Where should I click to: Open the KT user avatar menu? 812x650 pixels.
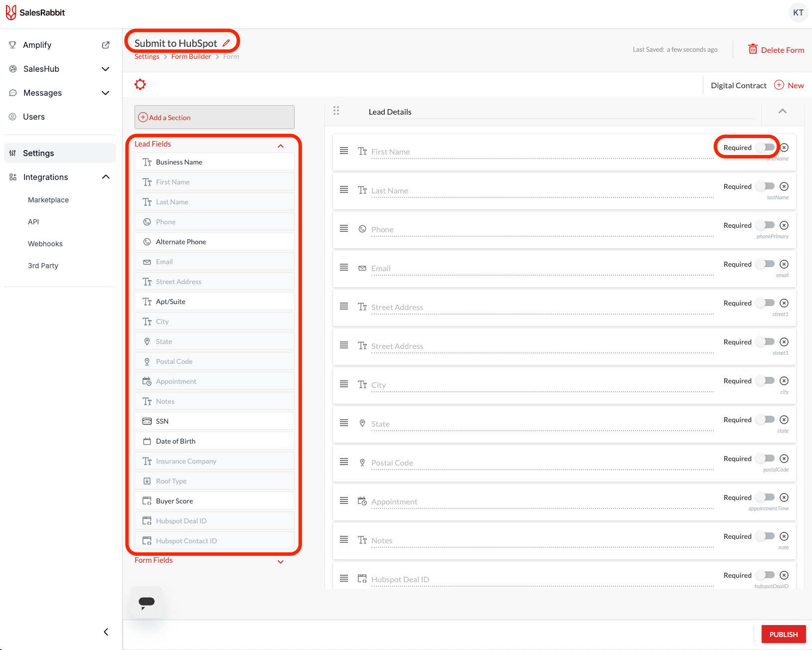tap(798, 12)
